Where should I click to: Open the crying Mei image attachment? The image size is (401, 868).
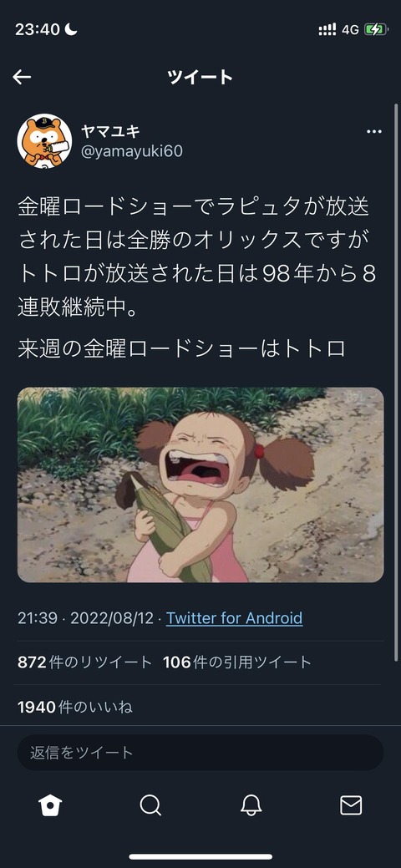pyautogui.click(x=200, y=485)
